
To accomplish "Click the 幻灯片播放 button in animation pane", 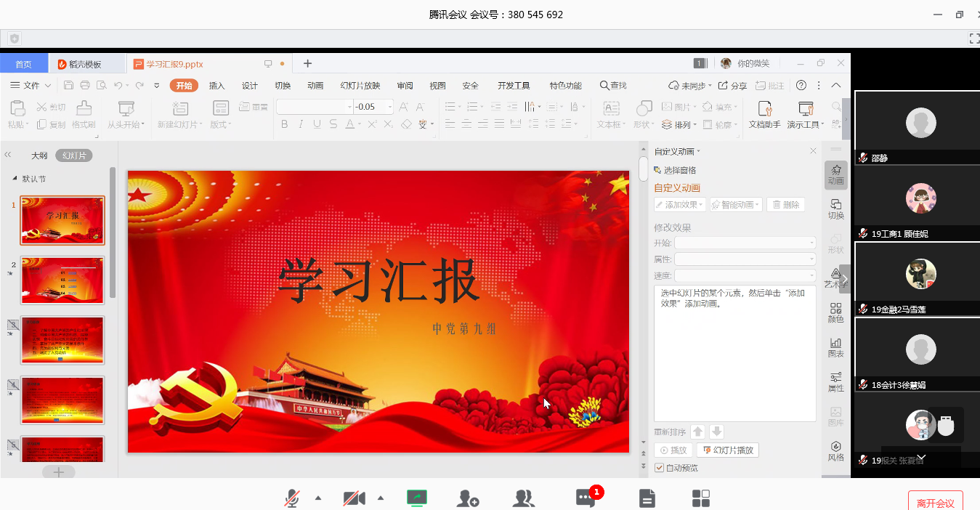I will tap(728, 450).
